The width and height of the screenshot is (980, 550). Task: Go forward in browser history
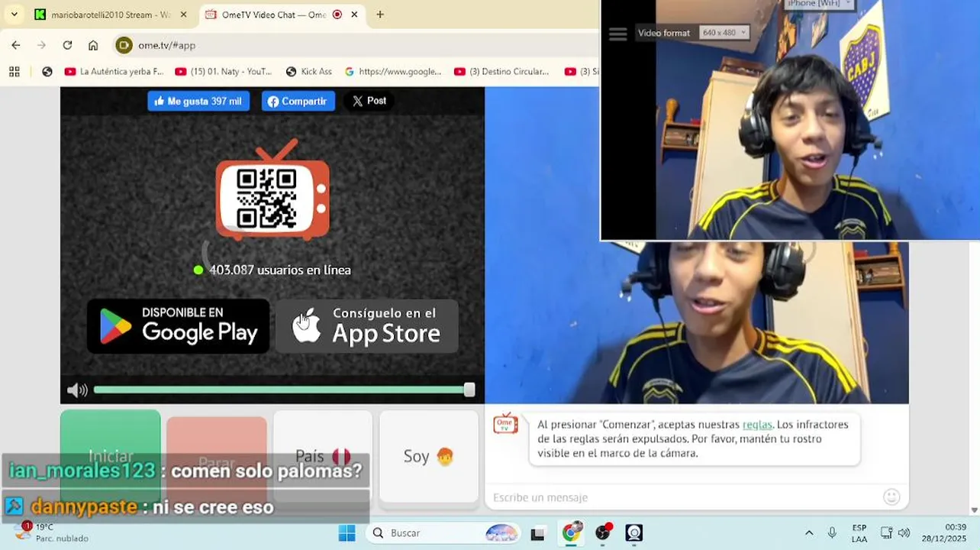(41, 45)
